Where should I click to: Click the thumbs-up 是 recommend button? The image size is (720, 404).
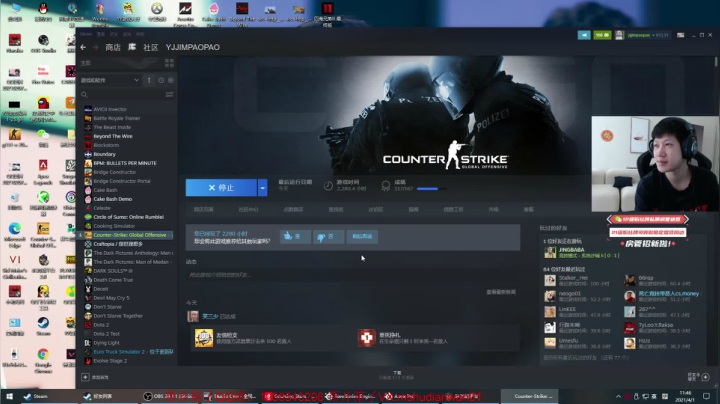pyautogui.click(x=295, y=236)
